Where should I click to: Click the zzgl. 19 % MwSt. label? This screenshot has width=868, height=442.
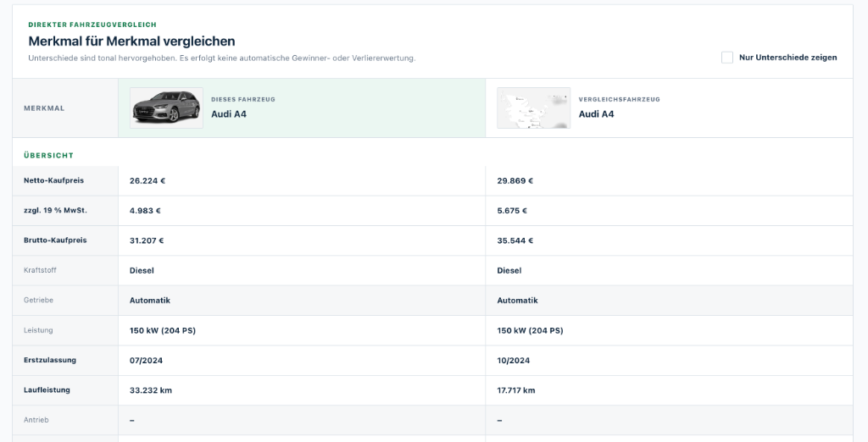coord(55,210)
